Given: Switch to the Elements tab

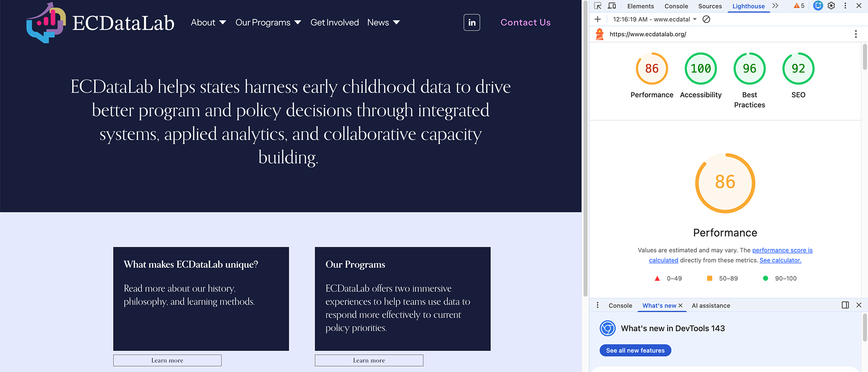Looking at the screenshot, I should 640,6.
